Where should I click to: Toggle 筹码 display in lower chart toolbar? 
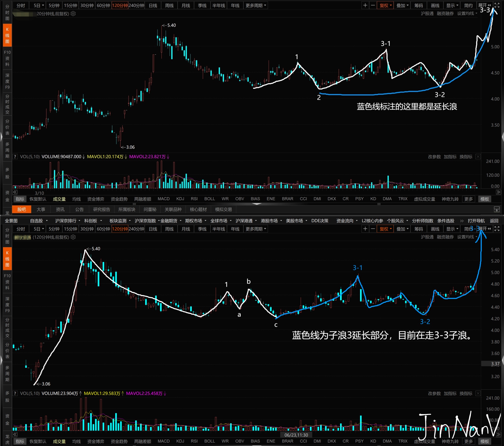pyautogui.click(x=418, y=229)
